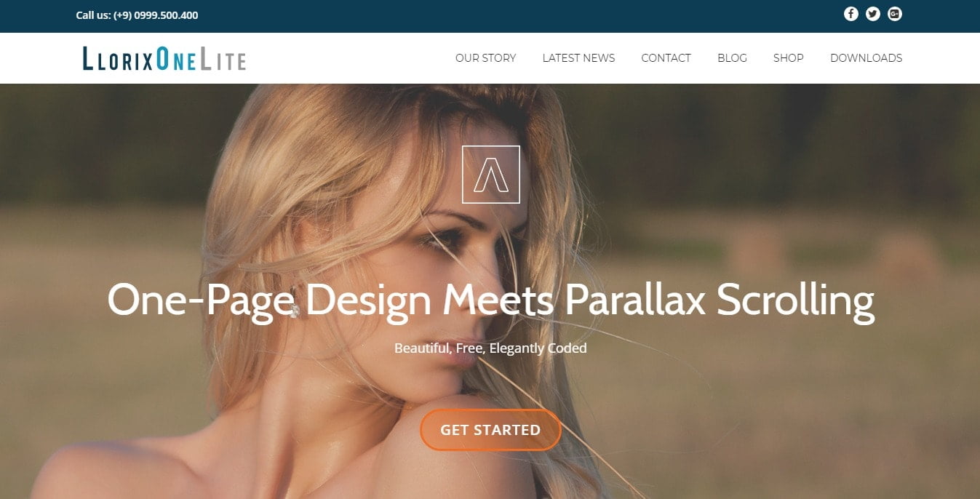
Task: Click the square caret logo in hero
Action: [x=491, y=175]
